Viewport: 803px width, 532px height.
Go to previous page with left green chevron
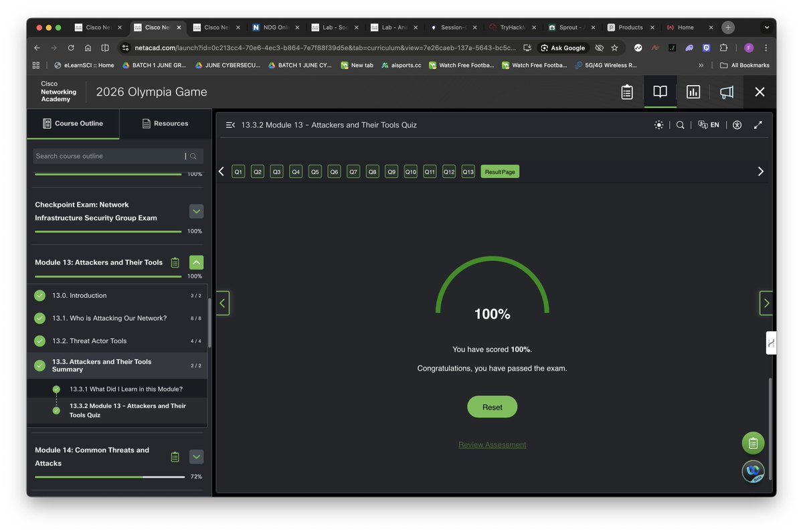(223, 303)
